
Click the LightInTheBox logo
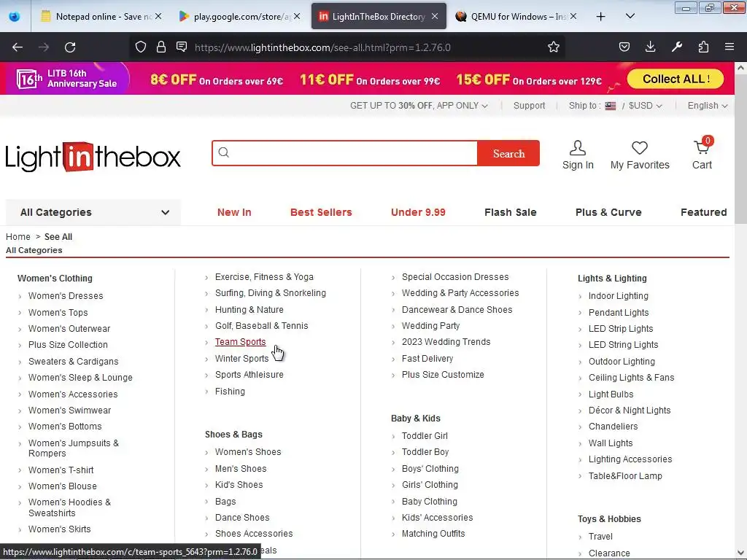[93, 157]
